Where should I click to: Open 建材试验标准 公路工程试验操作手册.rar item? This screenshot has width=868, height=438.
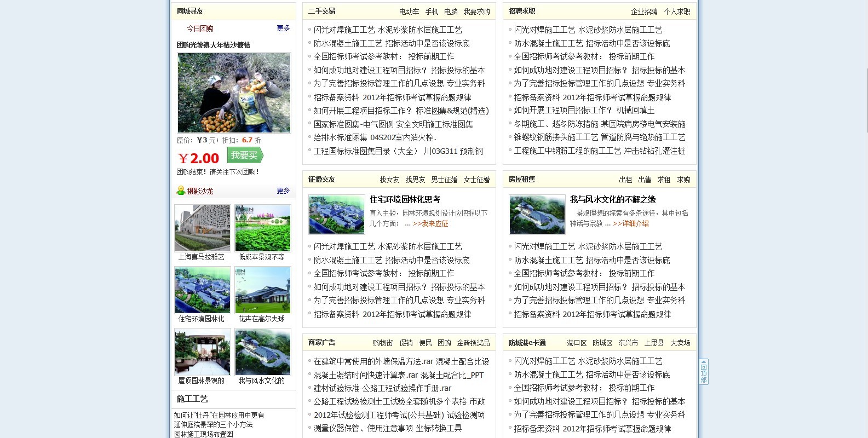click(382, 388)
